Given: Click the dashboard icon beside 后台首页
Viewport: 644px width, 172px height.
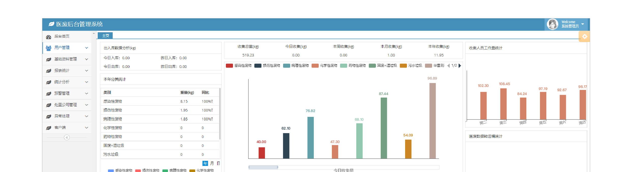Looking at the screenshot, I should click(49, 37).
